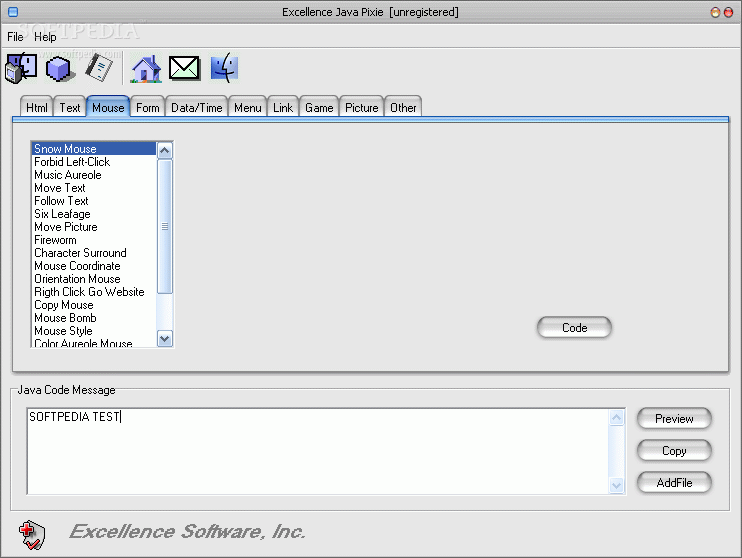Pick Fireworm from the list
The height and width of the screenshot is (558, 742).
94,240
